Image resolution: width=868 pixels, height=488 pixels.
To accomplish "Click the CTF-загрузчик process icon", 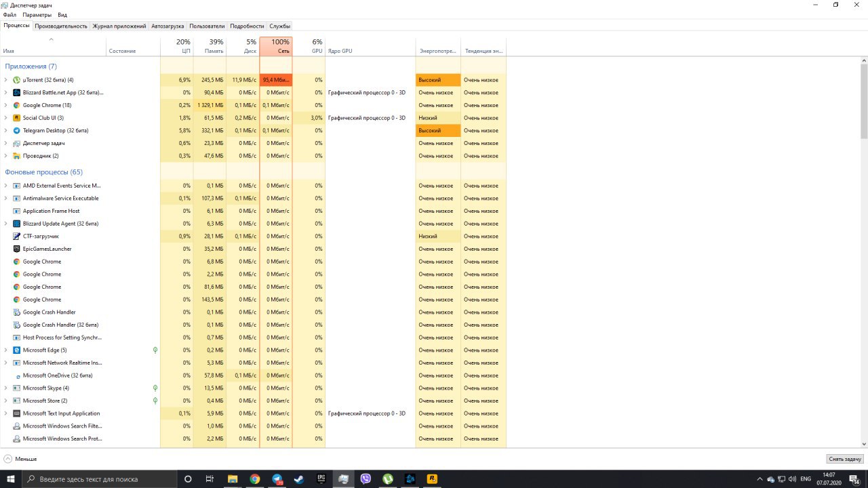I will [x=17, y=236].
